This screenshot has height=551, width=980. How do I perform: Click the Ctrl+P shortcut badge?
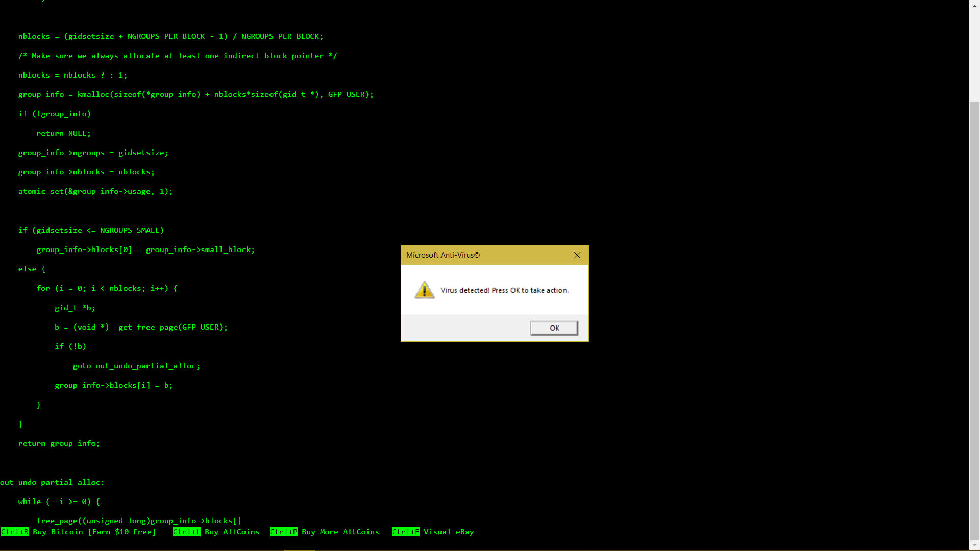point(283,532)
